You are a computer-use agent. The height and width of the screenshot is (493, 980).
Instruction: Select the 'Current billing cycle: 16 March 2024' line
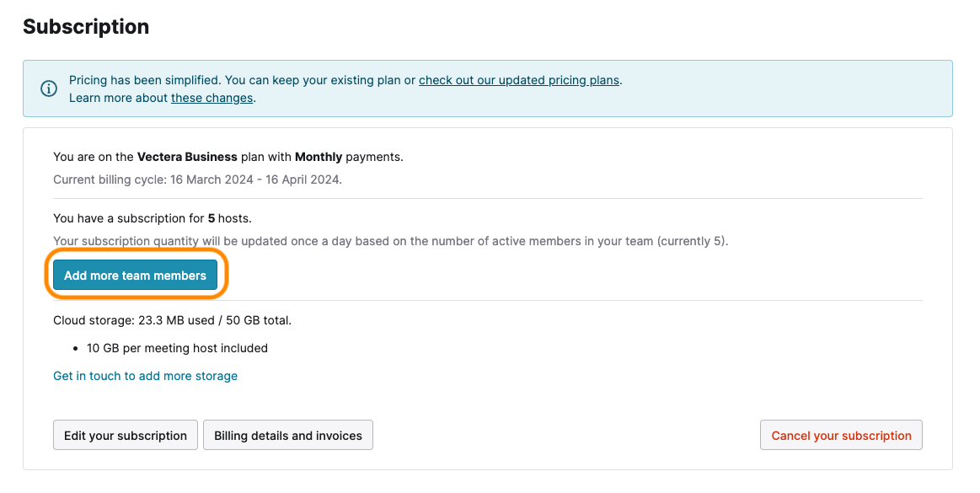(x=197, y=180)
